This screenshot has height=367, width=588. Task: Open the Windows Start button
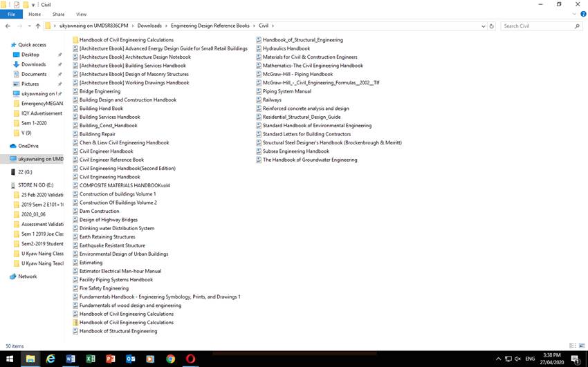(x=10, y=359)
